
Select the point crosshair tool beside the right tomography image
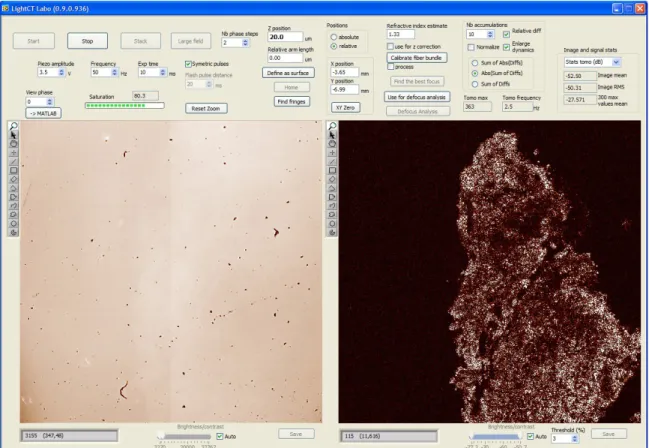coord(332,153)
